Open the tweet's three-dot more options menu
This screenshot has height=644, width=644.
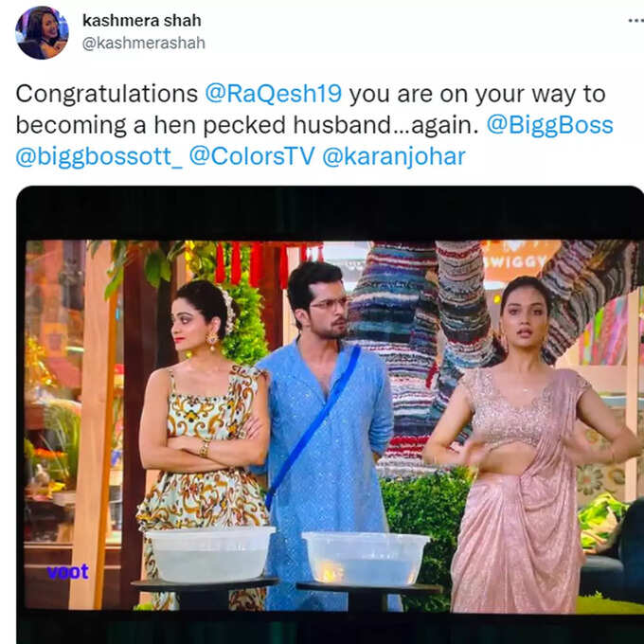click(636, 21)
